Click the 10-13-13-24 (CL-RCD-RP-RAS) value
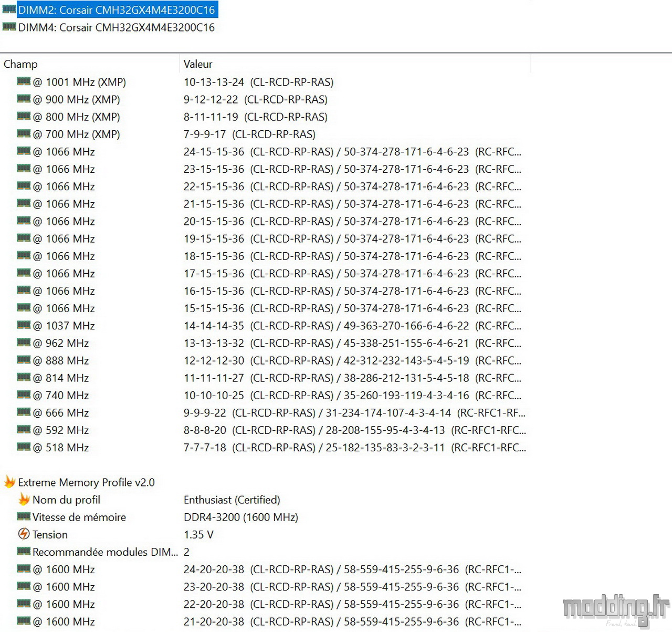Viewport: 672px width, 632px height. pos(258,82)
